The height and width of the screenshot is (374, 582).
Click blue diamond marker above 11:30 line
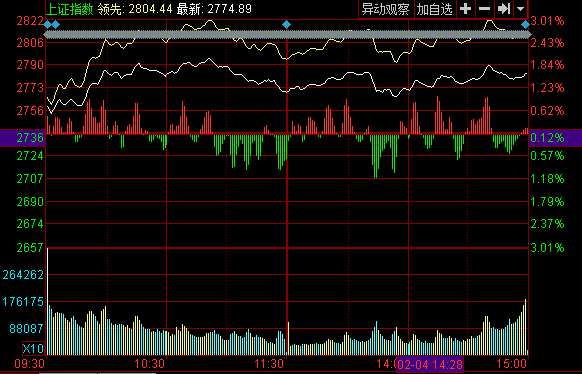tap(287, 25)
